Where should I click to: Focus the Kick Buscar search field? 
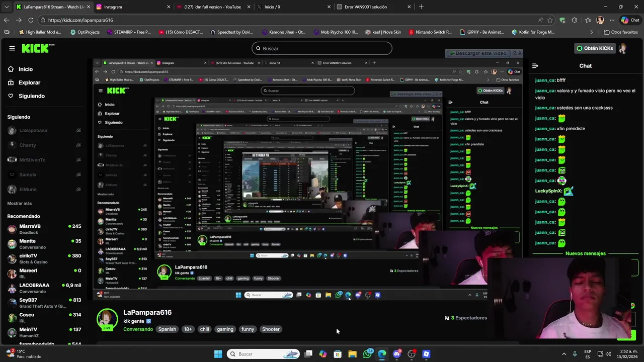pos(322,48)
